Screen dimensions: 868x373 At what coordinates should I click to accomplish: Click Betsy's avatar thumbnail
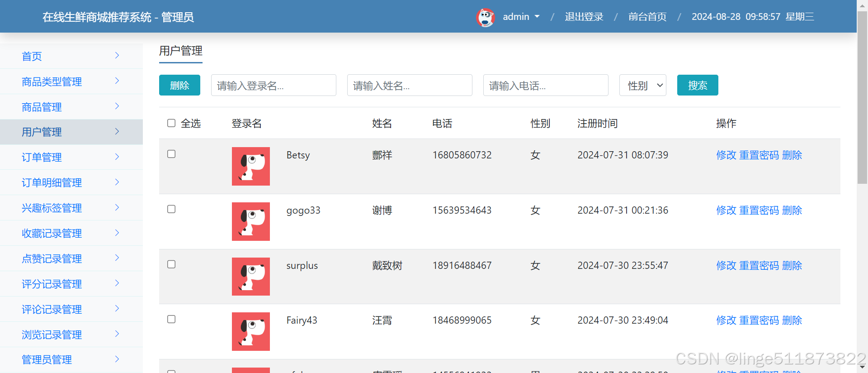pyautogui.click(x=251, y=166)
